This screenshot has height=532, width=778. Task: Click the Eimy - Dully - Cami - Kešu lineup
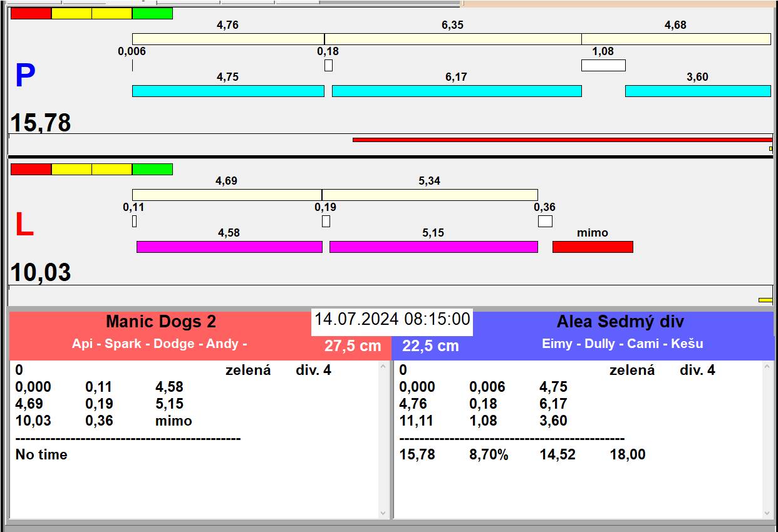coord(623,344)
